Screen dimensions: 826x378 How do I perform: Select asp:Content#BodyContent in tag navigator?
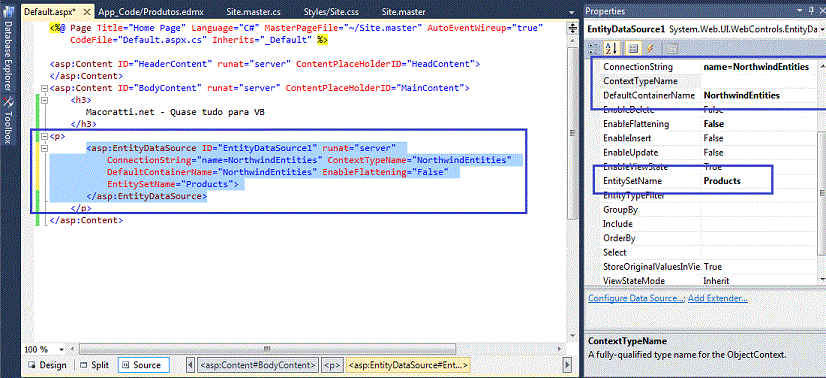coord(258,365)
